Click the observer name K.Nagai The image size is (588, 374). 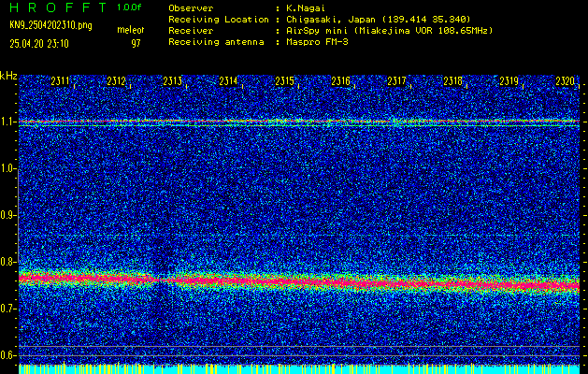coord(306,8)
